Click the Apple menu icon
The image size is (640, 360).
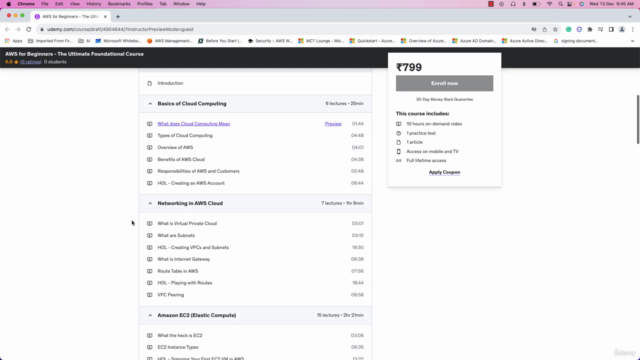[x=9, y=4]
